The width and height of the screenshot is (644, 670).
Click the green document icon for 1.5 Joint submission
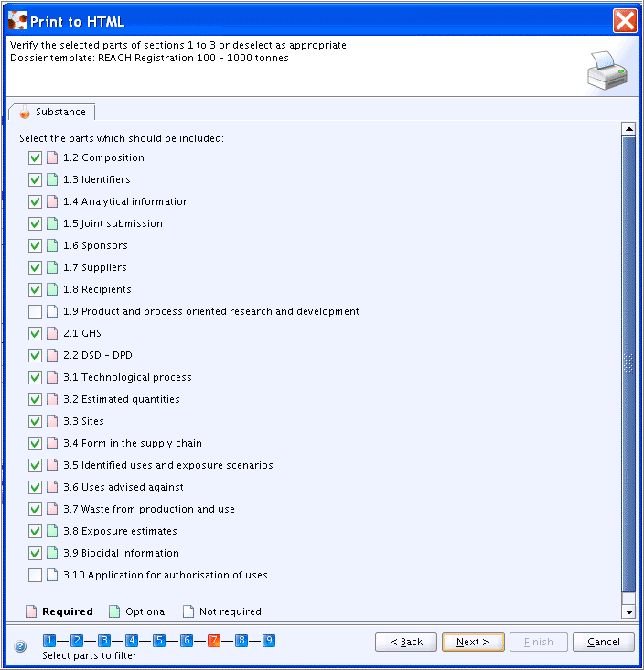pos(52,223)
